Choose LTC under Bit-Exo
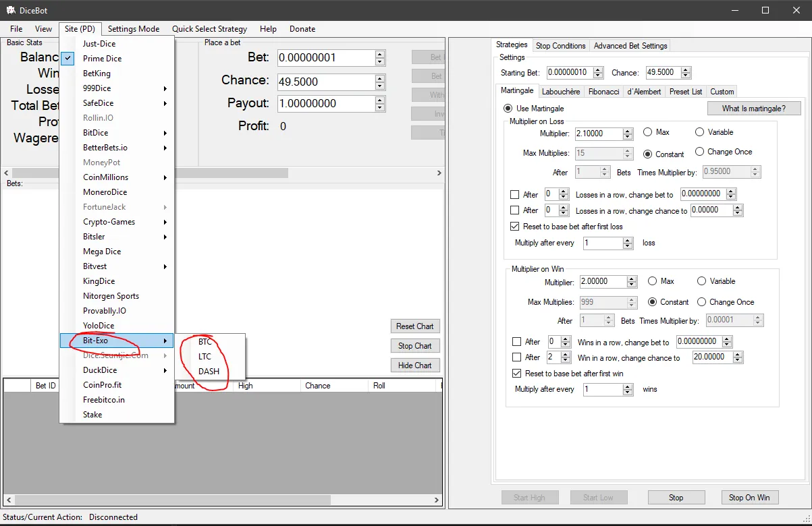The image size is (812, 526). point(210,357)
